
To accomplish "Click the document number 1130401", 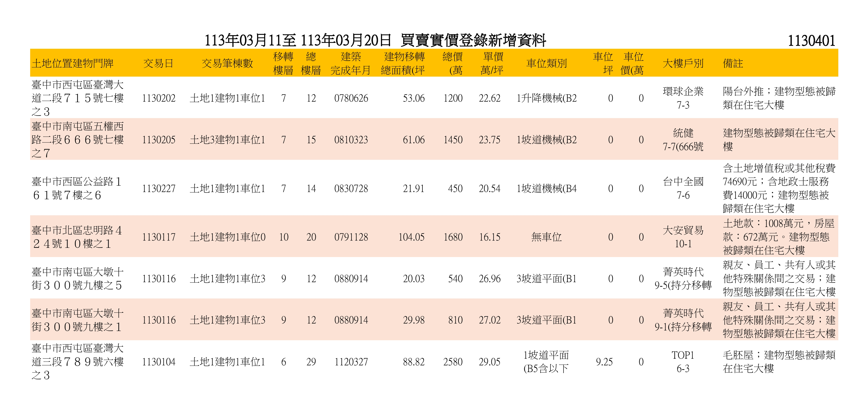I will 811,41.
